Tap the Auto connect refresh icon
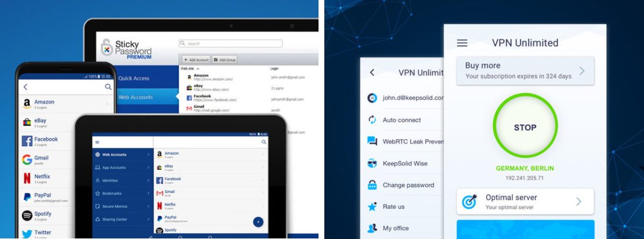 coord(372,120)
